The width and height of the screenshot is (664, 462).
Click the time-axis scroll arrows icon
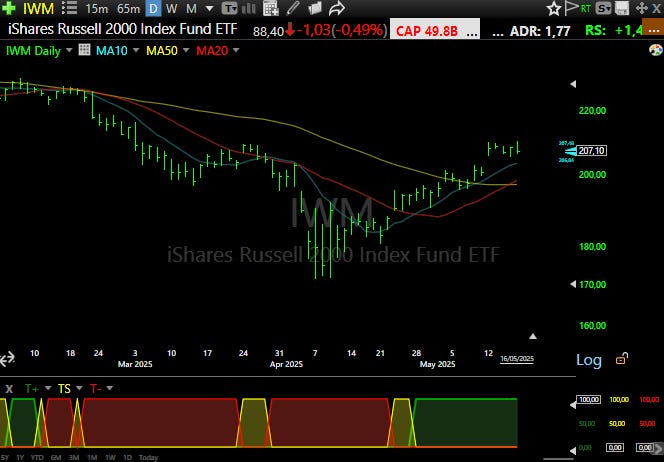[x=7, y=359]
